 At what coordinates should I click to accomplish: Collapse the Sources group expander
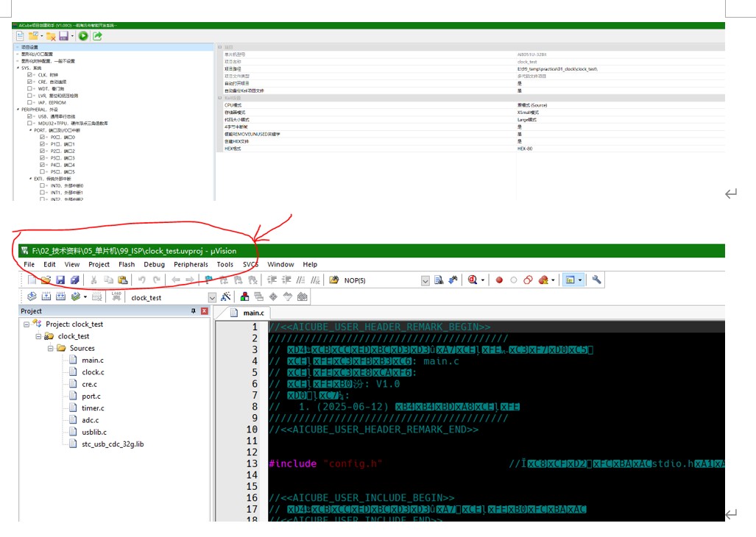tap(50, 348)
